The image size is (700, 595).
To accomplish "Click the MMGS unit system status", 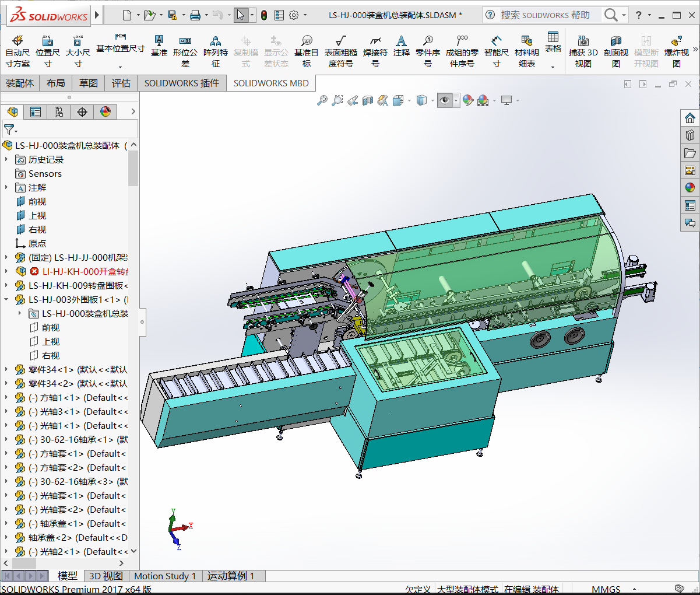I will pos(606,589).
